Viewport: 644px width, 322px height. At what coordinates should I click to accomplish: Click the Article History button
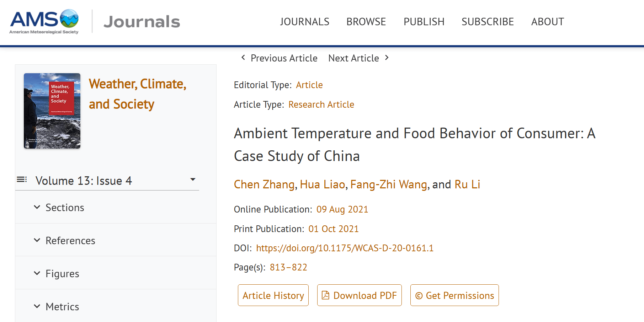pos(273,295)
